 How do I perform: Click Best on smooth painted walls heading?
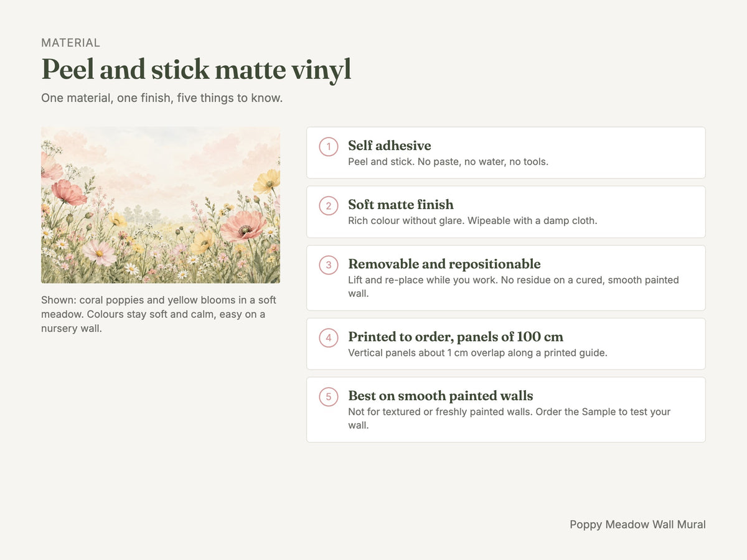click(441, 396)
